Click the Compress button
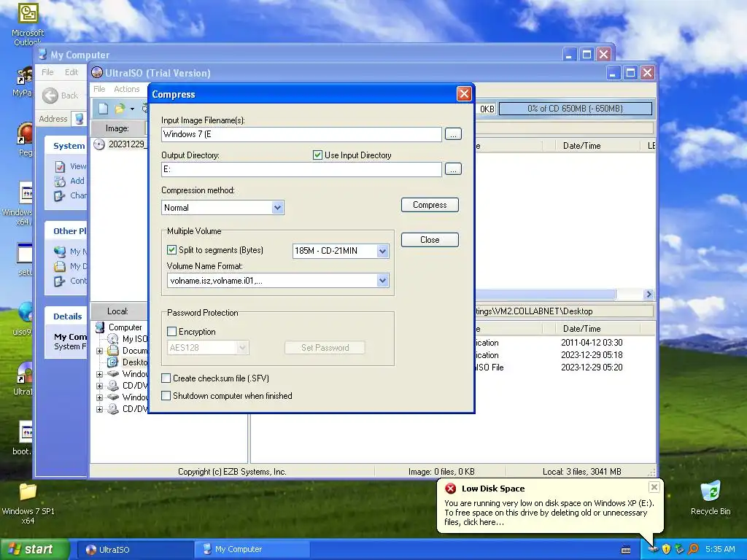 click(430, 205)
